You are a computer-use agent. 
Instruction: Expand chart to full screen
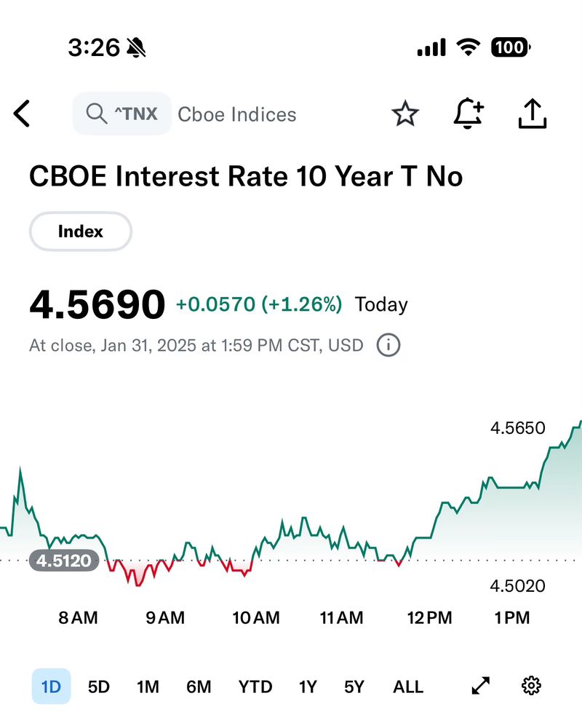pos(481,686)
